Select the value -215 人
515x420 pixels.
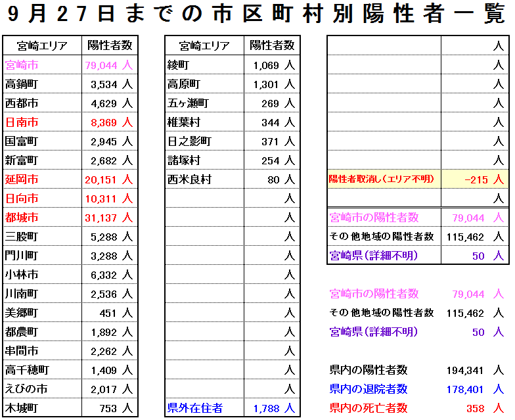pos(484,180)
